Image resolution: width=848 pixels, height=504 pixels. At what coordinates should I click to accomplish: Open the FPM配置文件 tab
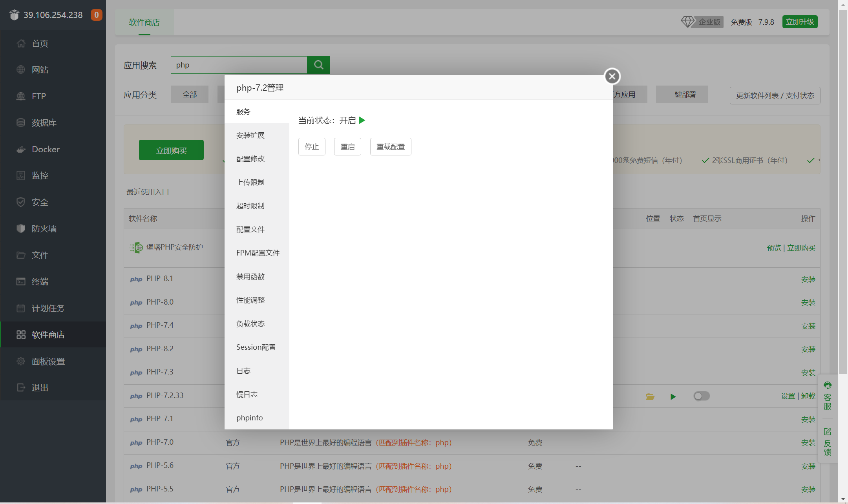(x=258, y=253)
